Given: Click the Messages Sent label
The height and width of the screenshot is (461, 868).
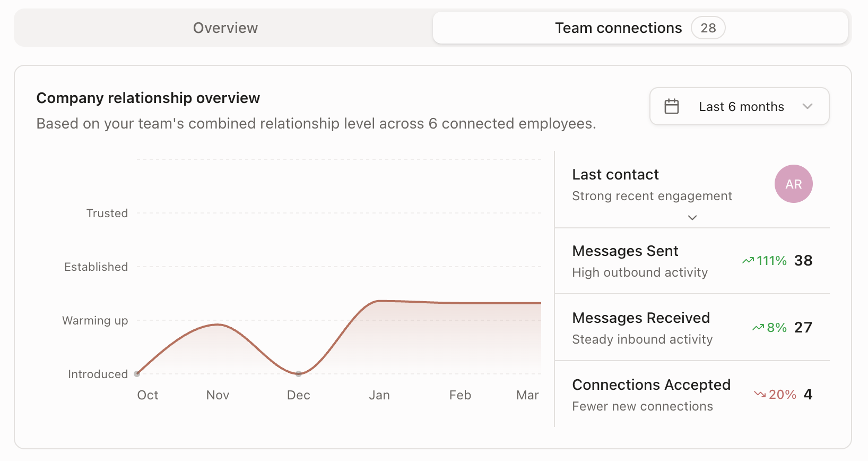Looking at the screenshot, I should tap(625, 251).
